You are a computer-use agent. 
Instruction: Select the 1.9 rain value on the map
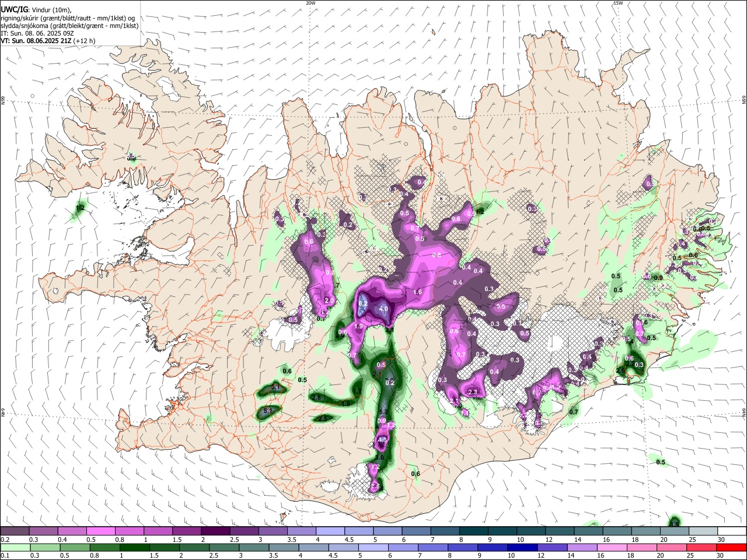(x=345, y=404)
